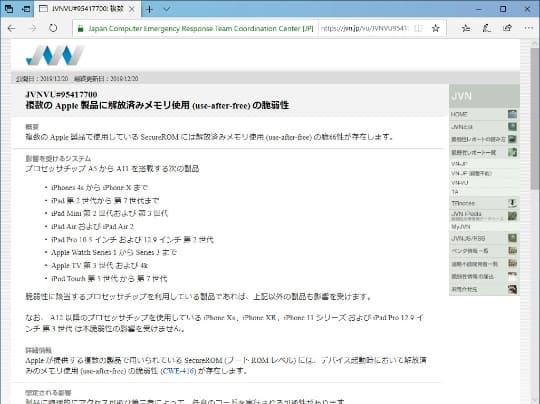This screenshot has height=404, width=540.
Task: Open the TA sidebar link
Action: [x=455, y=192]
